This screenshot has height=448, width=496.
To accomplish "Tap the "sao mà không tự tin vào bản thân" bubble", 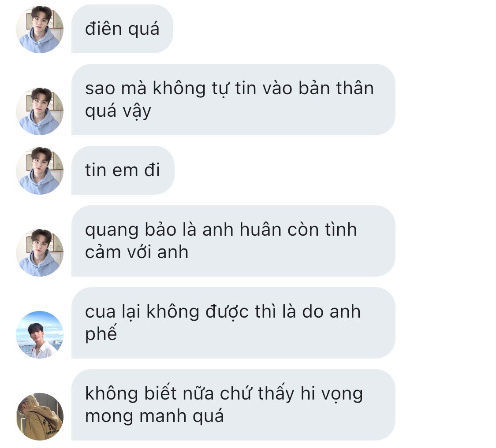I will click(x=233, y=100).
